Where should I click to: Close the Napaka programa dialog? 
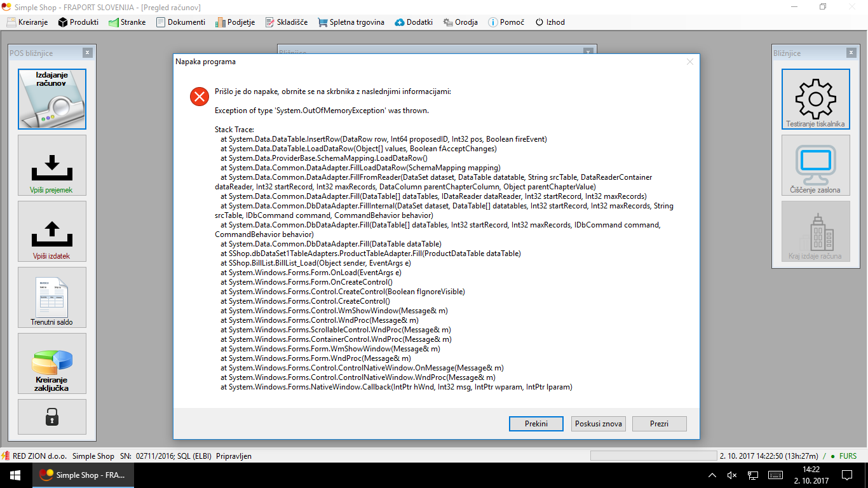point(690,62)
